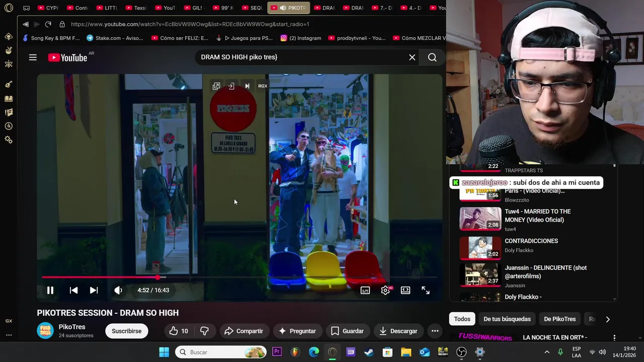The height and width of the screenshot is (362, 644).
Task: Skip to the previous video
Action: coord(73,290)
